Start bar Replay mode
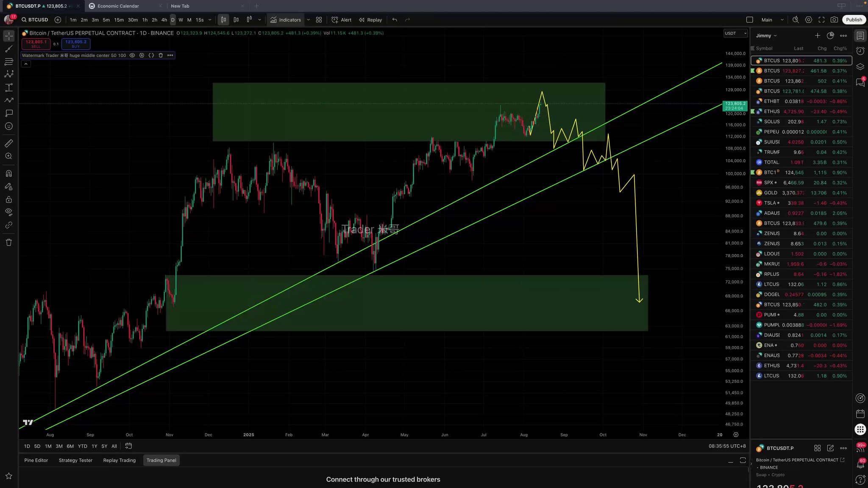Screen dimensions: 868x488 370,20
